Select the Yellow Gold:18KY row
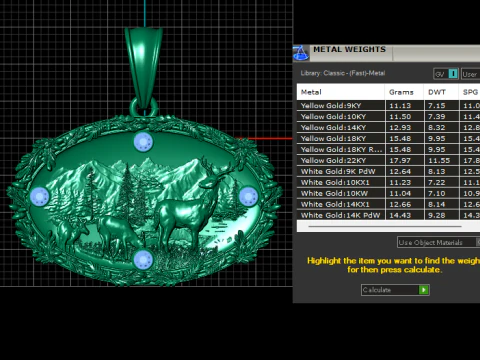Viewport: 480px width, 360px height. (388, 139)
